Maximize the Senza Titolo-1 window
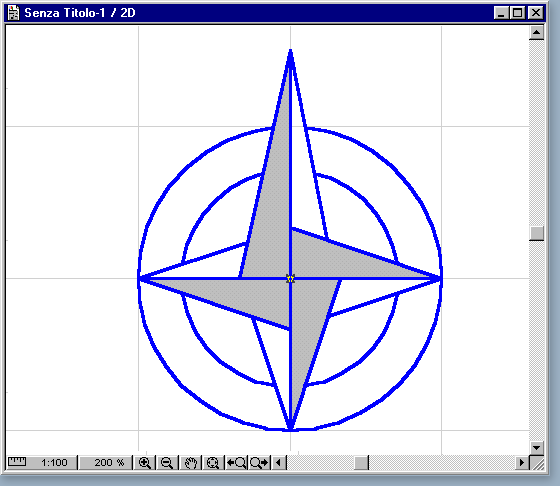 click(518, 13)
